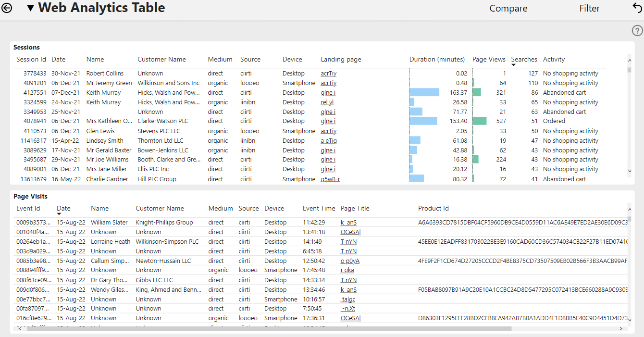Viewport: 644px width, 337px height.
Task: Sort Sessions by Page Views header
Action: [x=489, y=59]
